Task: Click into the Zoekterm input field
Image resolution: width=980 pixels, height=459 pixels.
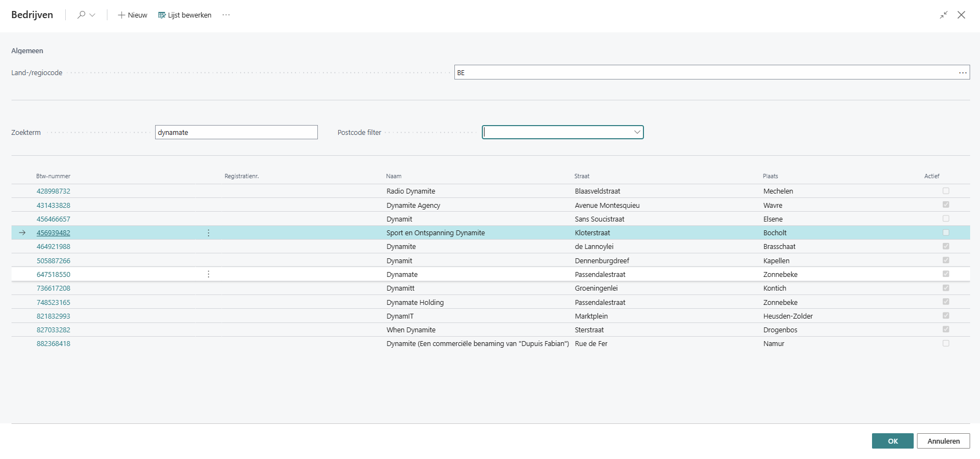Action: click(x=236, y=132)
